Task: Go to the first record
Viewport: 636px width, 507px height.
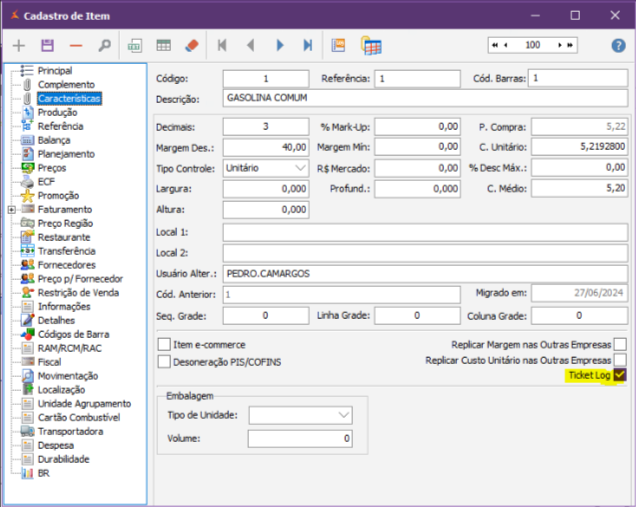Action: [222, 45]
